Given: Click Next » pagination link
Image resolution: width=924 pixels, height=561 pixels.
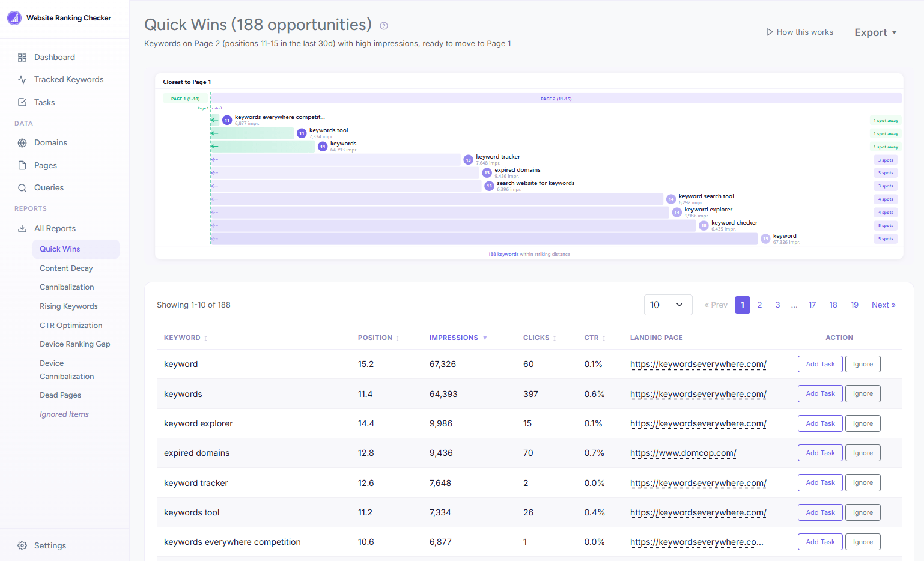Looking at the screenshot, I should (884, 305).
